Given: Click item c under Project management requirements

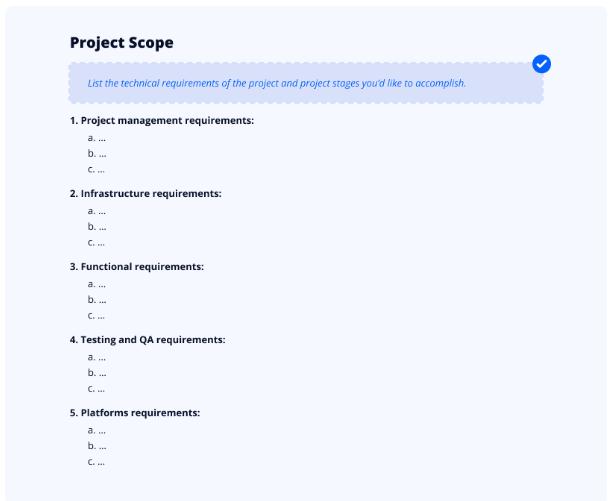Looking at the screenshot, I should [96, 170].
